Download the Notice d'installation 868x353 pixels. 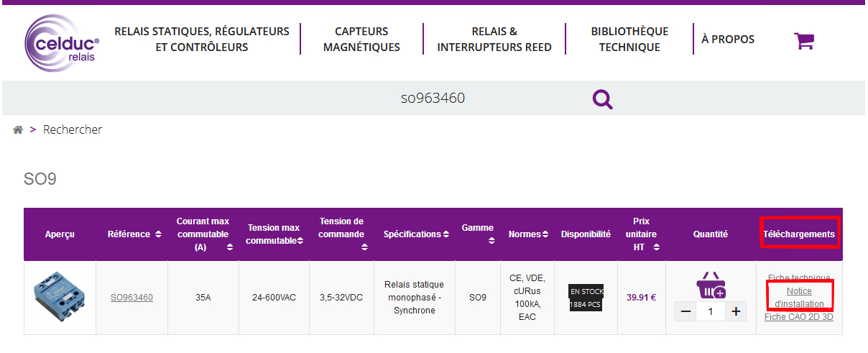[x=799, y=297]
